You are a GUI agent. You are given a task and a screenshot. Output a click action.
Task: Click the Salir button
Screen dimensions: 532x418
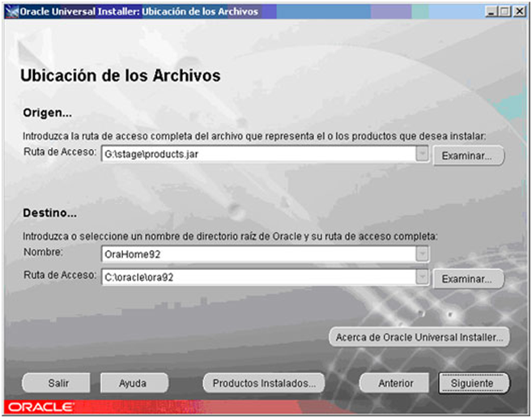pos(57,383)
